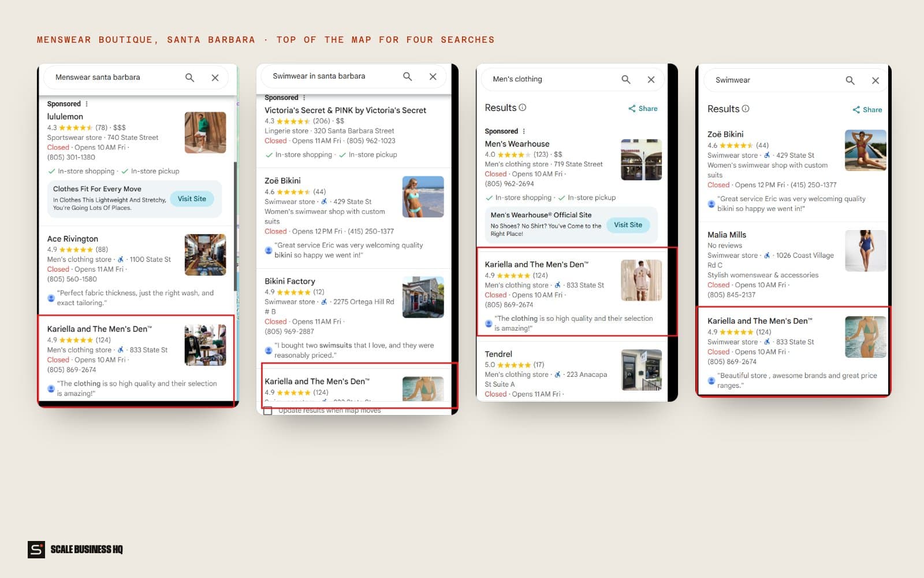
Task: Open the Tendrel listing title
Action: point(498,354)
